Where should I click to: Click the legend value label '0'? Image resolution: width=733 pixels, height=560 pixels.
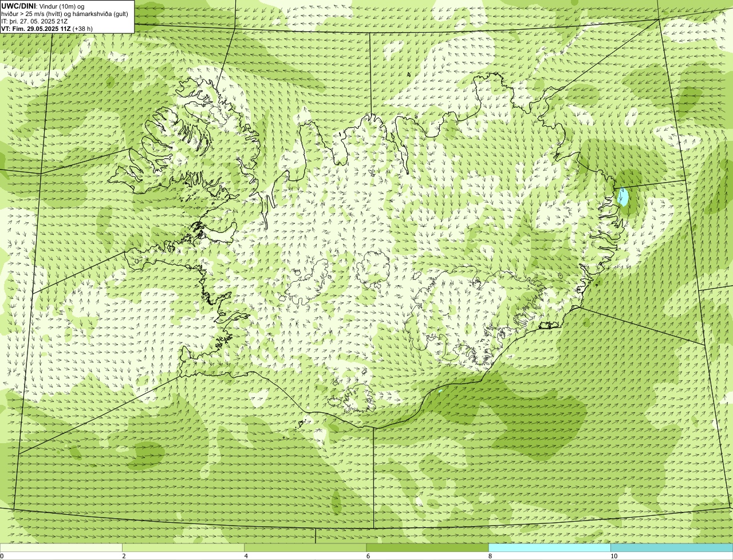click(x=2, y=556)
